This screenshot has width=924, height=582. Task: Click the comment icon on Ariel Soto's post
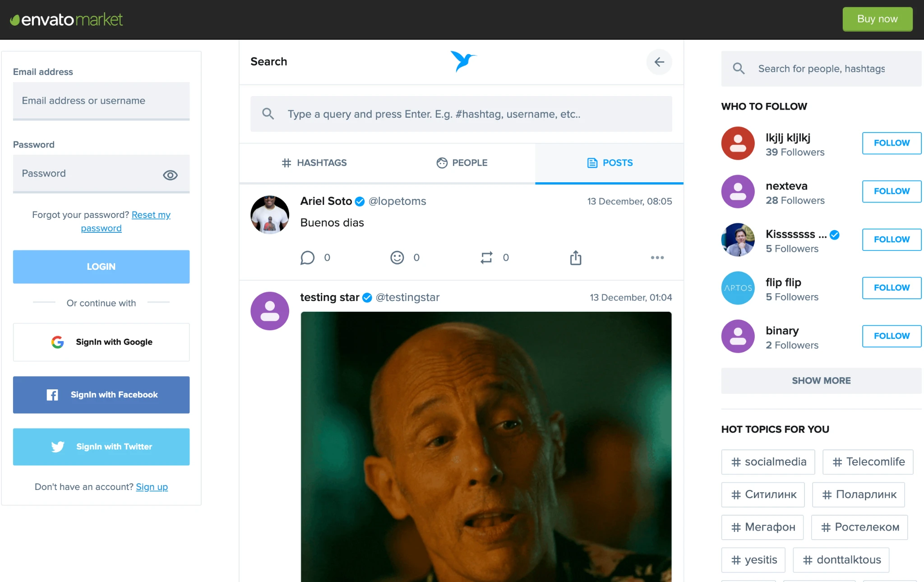coord(307,258)
